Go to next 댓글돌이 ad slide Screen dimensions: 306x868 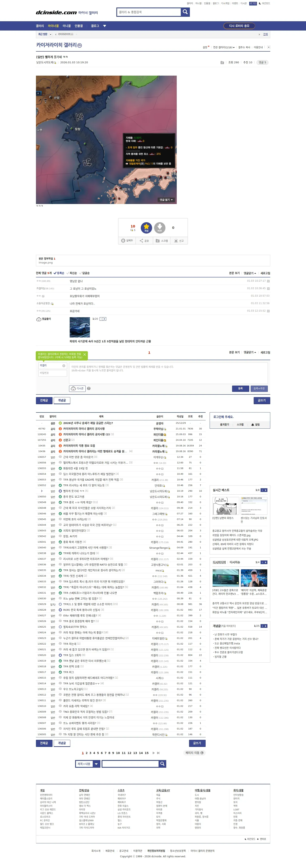[x=105, y=319]
